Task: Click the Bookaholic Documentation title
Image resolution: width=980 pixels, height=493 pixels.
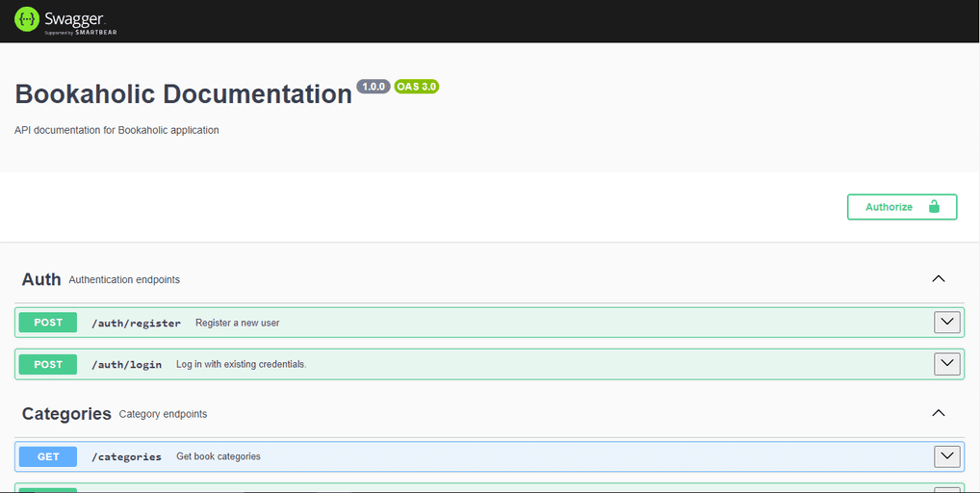Action: point(183,94)
